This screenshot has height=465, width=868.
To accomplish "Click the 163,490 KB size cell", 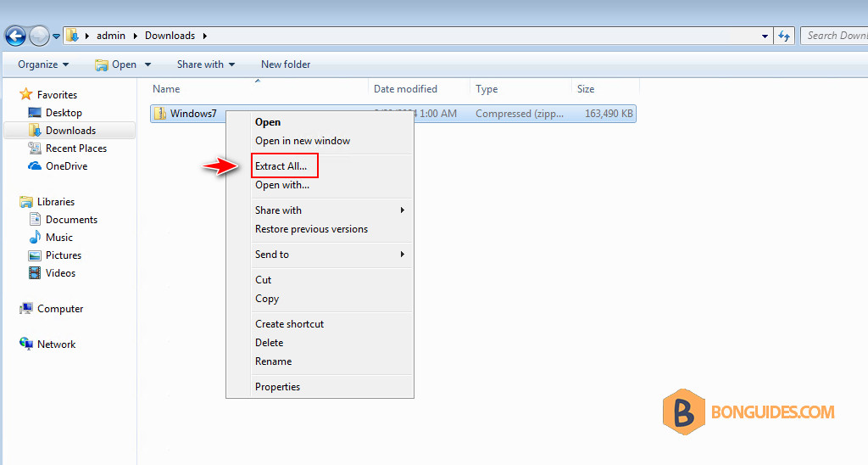I will 609,114.
